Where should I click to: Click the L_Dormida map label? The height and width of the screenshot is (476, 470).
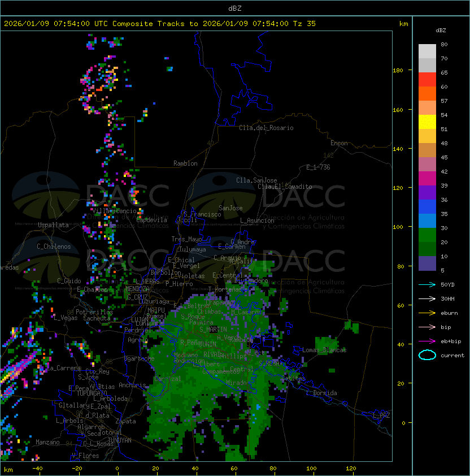tap(321, 393)
